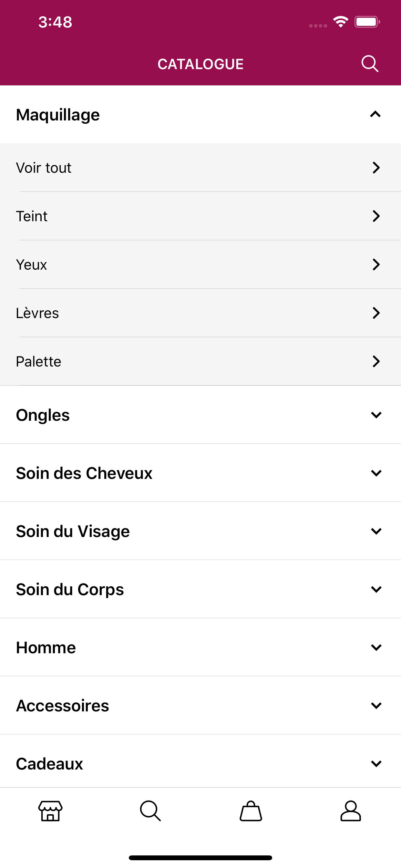Expand the Soin des Cheveux category
401x868 pixels.
[x=200, y=473]
